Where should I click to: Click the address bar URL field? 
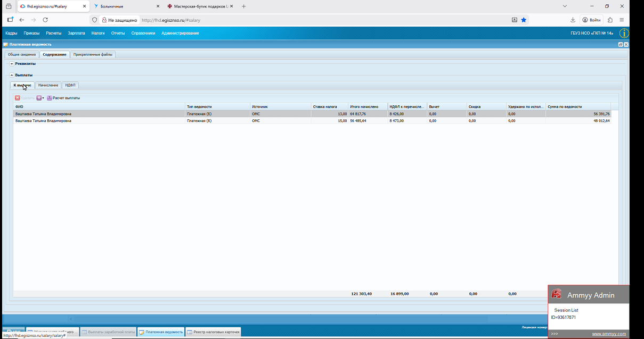coord(325,20)
